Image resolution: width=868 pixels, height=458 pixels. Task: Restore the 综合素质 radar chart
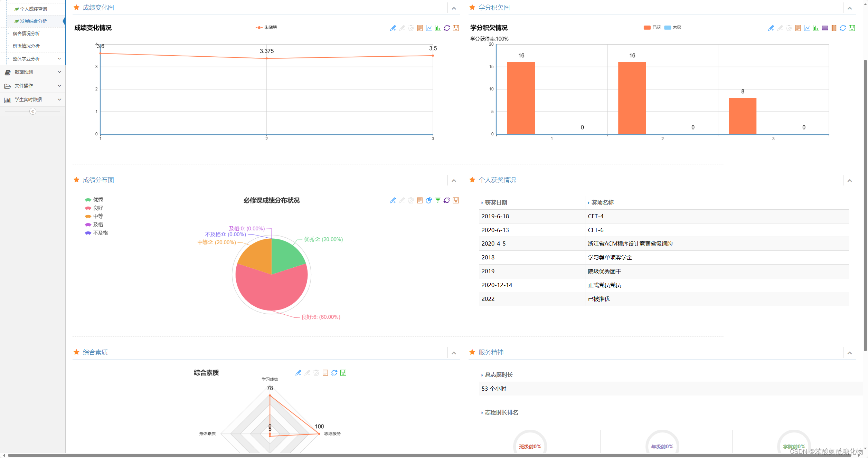pyautogui.click(x=334, y=373)
